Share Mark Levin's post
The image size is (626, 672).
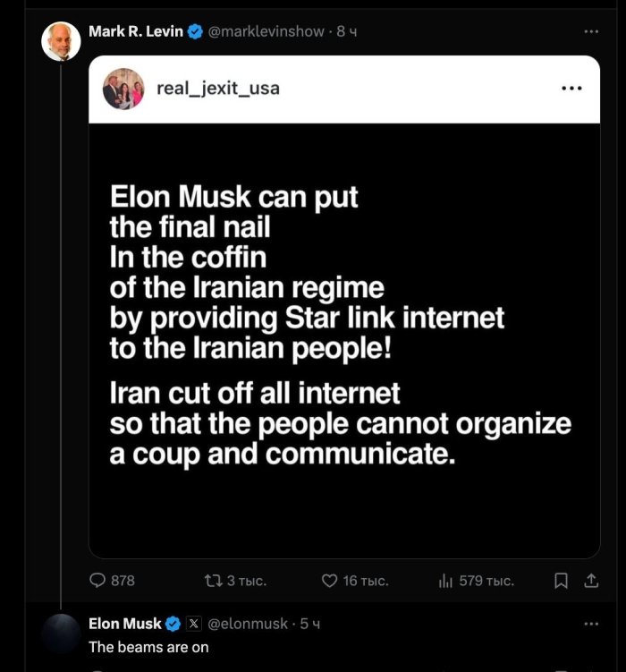pyautogui.click(x=589, y=581)
